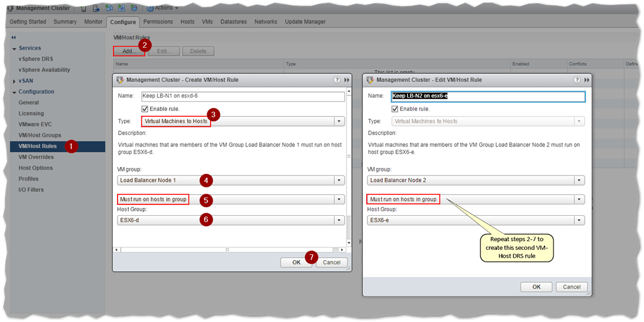
Task: Click the Edit VM/Host Rule dialog title icon
Action: coord(370,80)
